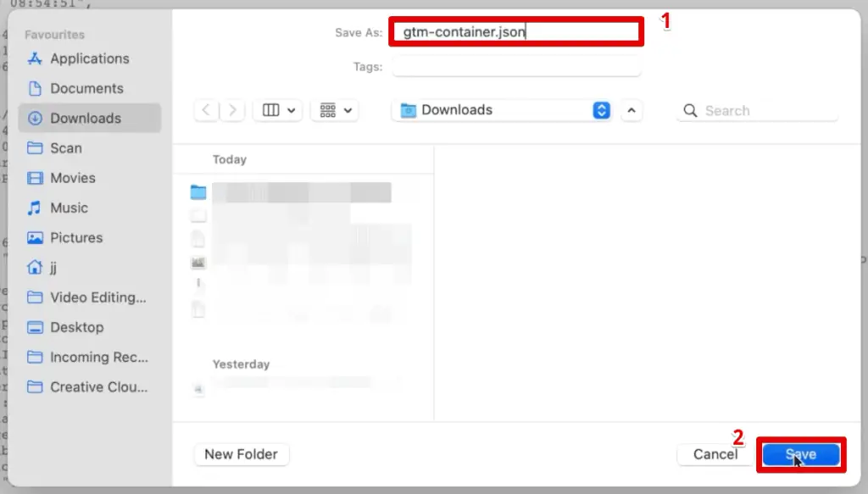
Task: Click the back navigation arrow
Action: tap(206, 109)
